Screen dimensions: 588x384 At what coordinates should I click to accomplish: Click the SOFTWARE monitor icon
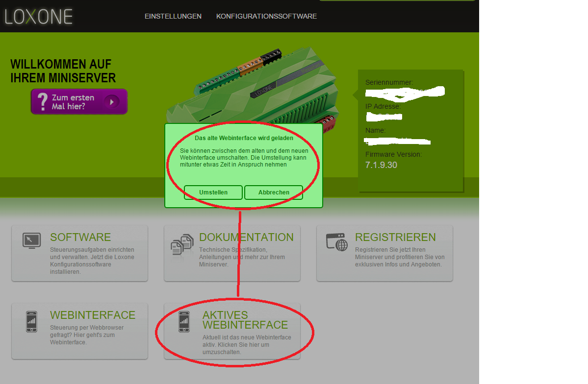point(31,241)
